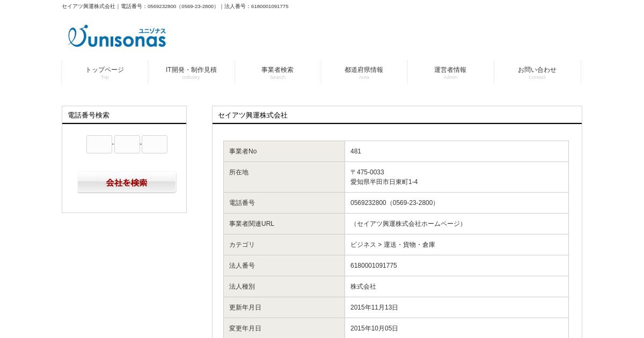Select postal code 〒475-0033
This screenshot has width=644, height=338.
(x=367, y=172)
